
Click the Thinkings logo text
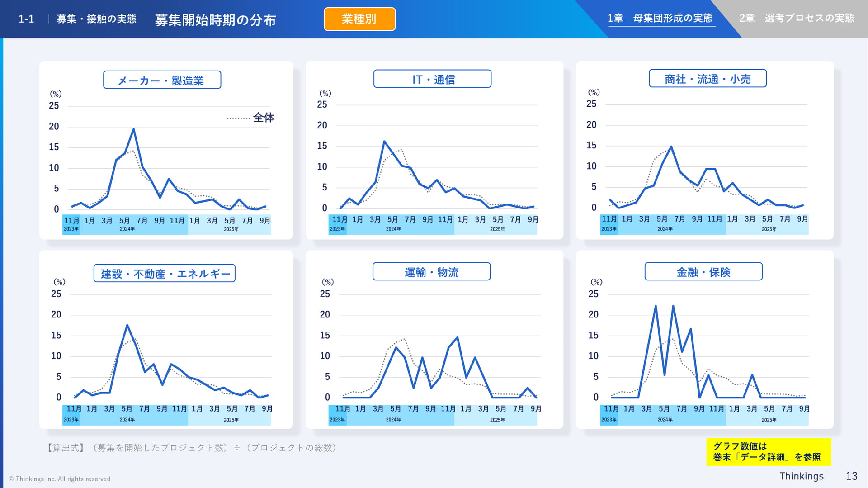[x=802, y=476]
